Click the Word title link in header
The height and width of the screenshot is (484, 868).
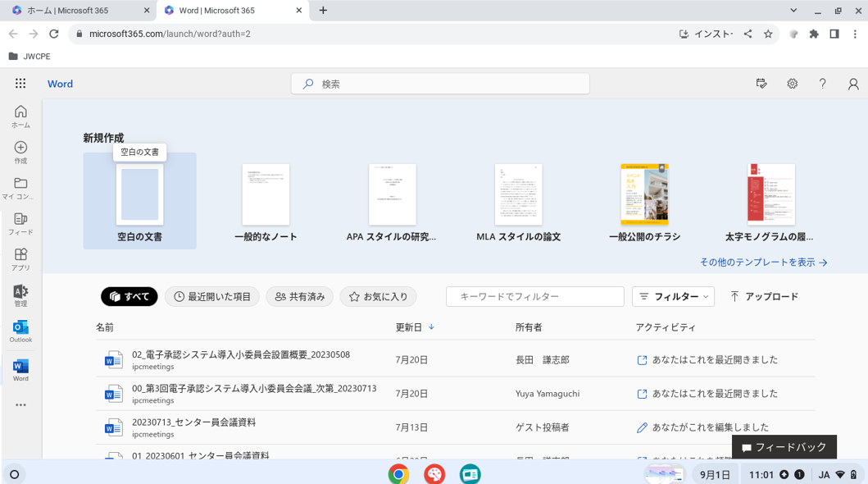(x=61, y=84)
